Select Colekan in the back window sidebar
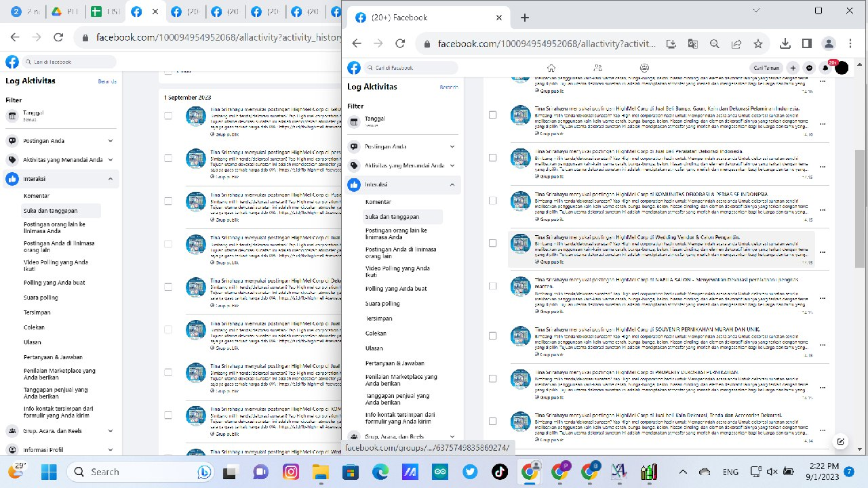This screenshot has width=868, height=488. (34, 327)
